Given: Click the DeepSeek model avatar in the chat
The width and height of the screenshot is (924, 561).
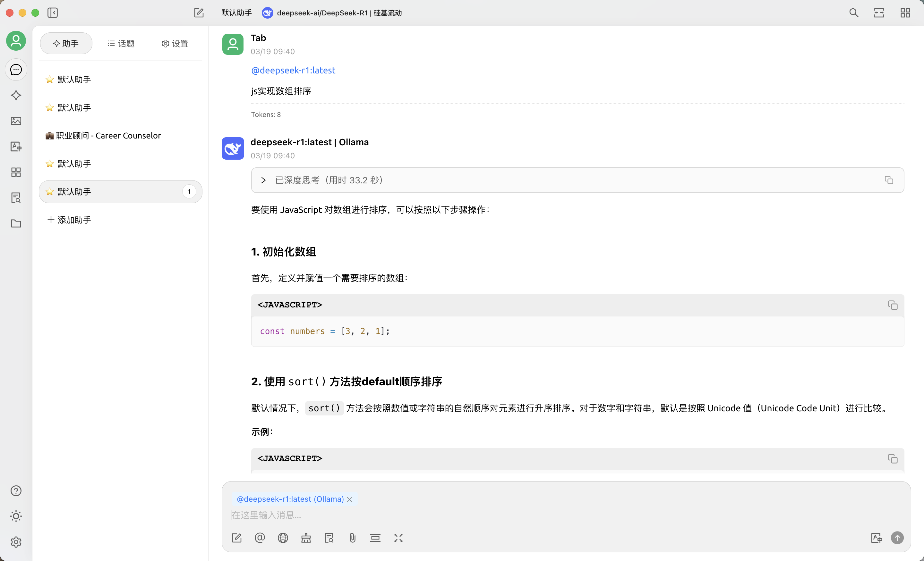Looking at the screenshot, I should [233, 148].
